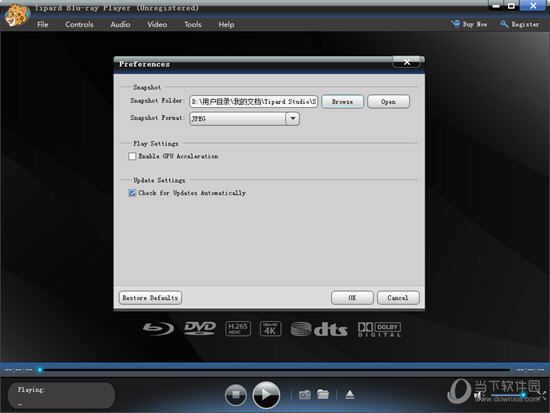Click the playback progress slider handle
This screenshot has height=413, width=550.
pos(40,369)
